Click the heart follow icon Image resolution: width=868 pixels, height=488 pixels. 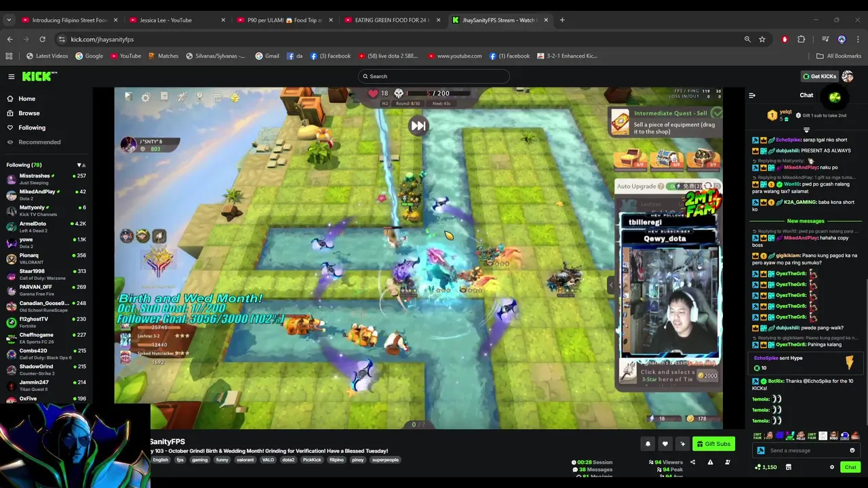click(x=665, y=444)
